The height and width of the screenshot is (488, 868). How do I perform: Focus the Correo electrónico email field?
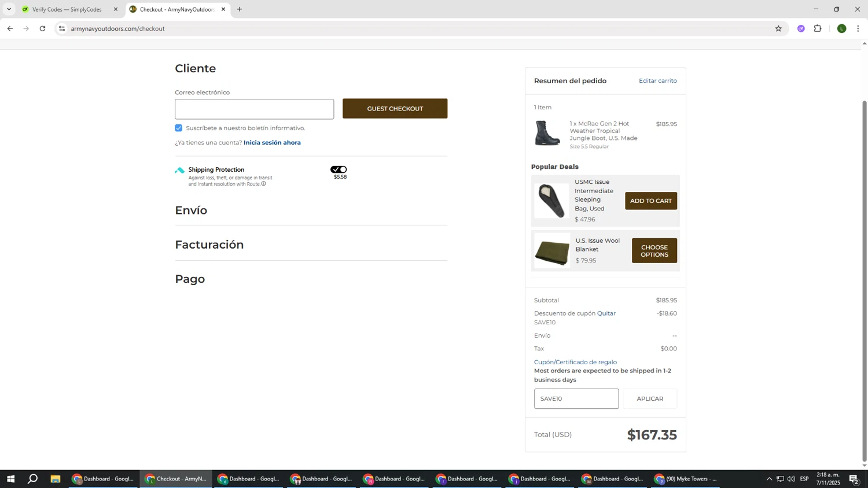pos(254,109)
